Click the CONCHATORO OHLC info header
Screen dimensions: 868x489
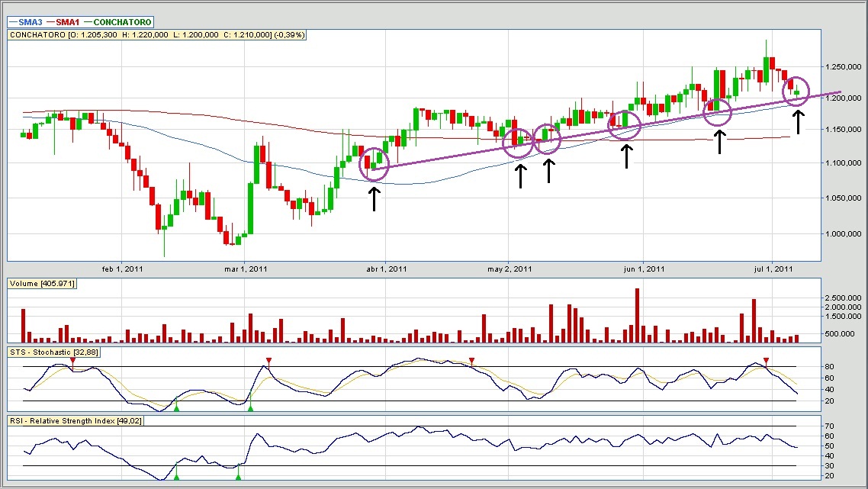pyautogui.click(x=156, y=35)
